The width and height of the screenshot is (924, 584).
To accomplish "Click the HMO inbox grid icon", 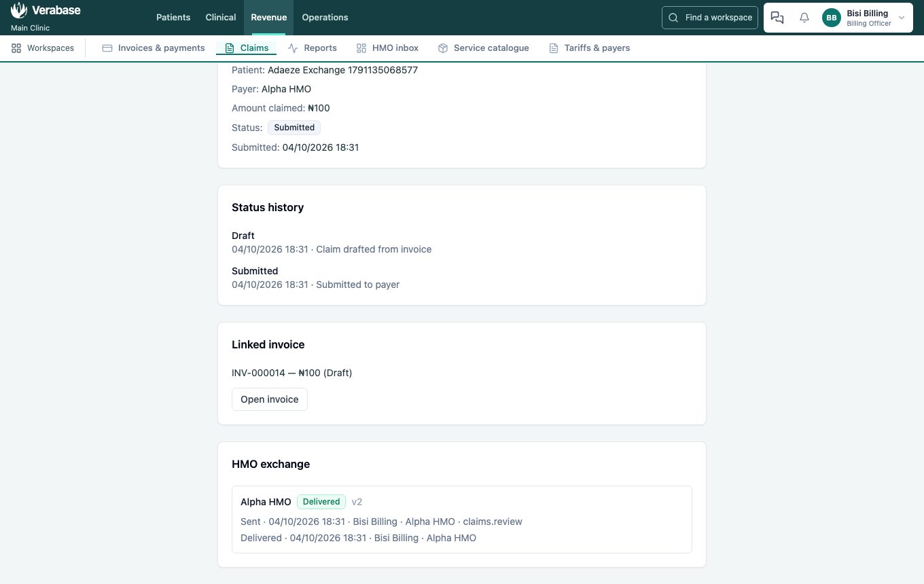I will (x=361, y=48).
